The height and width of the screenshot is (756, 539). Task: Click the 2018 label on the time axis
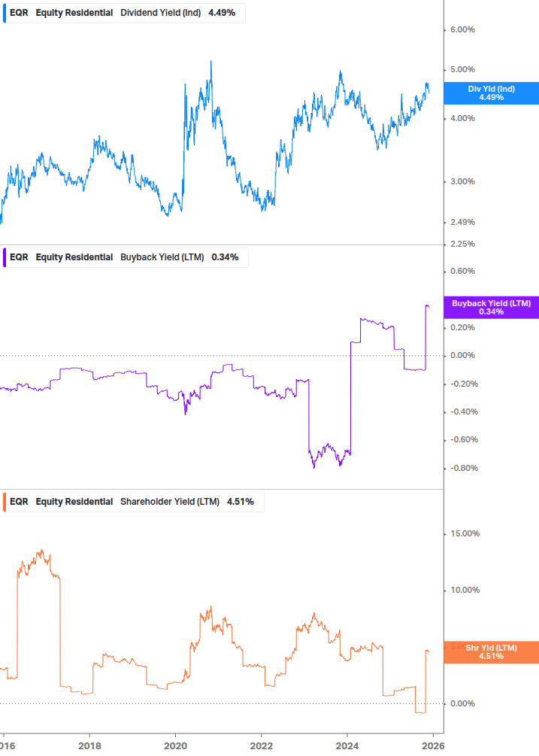[x=89, y=746]
